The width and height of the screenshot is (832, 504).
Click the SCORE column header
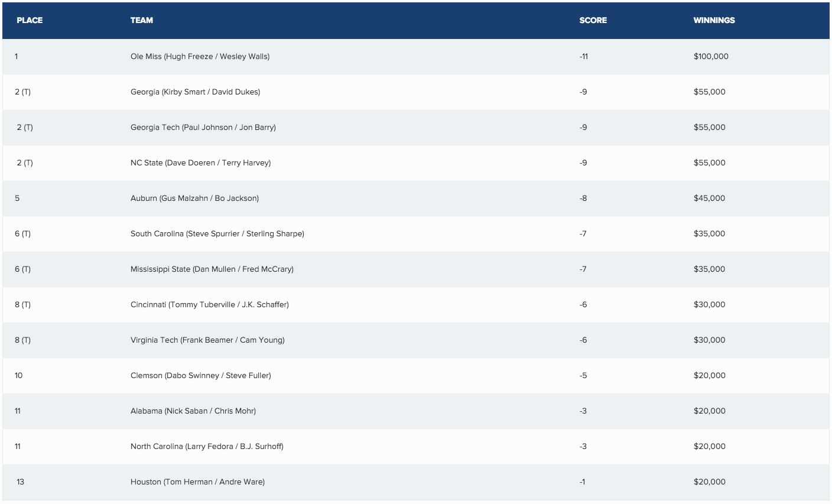(x=593, y=20)
